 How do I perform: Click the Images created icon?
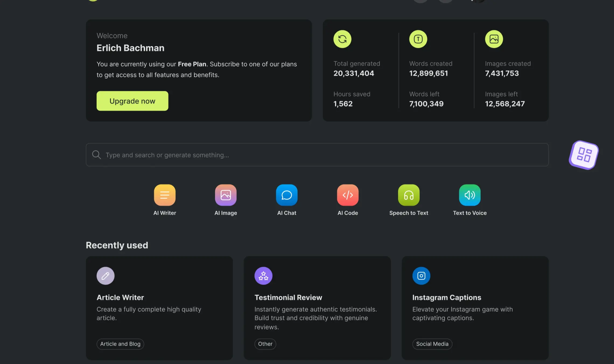tap(494, 39)
